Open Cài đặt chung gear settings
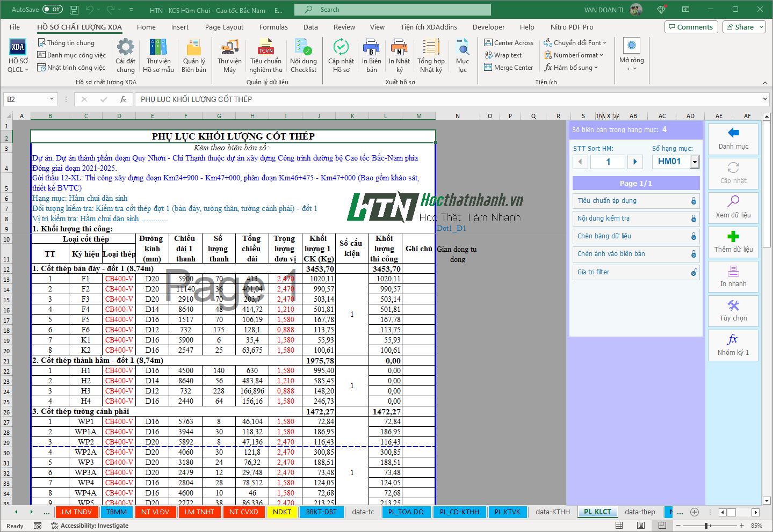This screenshot has height=532, width=773. point(125,55)
